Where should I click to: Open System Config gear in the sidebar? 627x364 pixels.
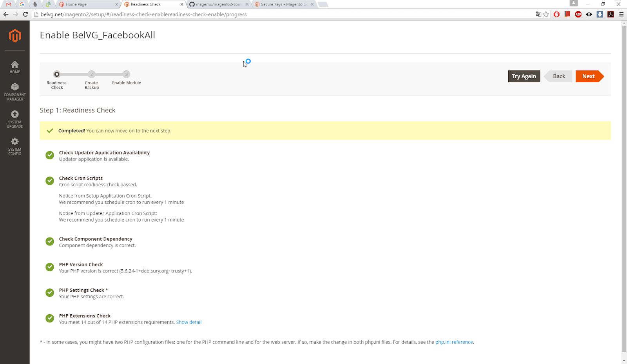click(x=15, y=147)
